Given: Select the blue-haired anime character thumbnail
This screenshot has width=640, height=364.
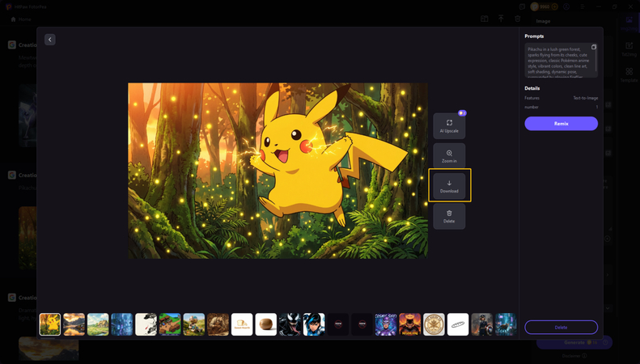Looking at the screenshot, I should (x=314, y=324).
